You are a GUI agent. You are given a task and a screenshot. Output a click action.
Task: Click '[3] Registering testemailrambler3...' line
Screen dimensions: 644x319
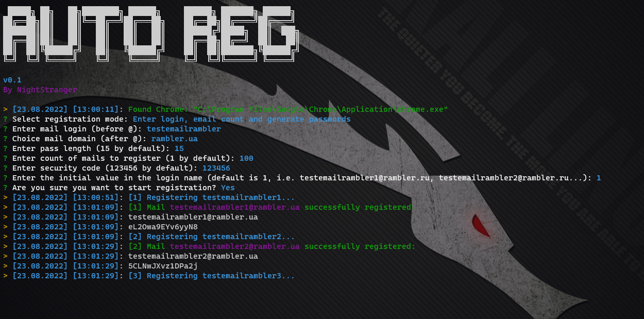(212, 276)
